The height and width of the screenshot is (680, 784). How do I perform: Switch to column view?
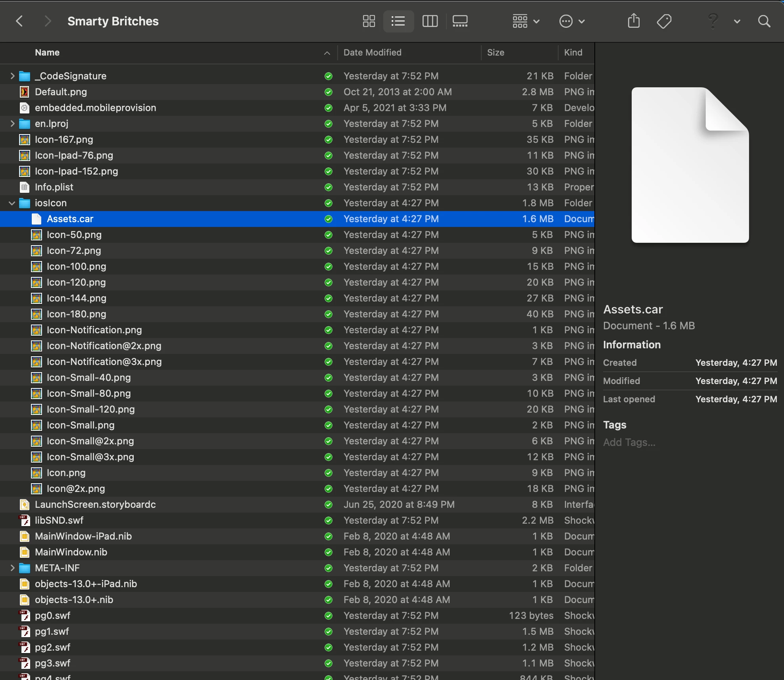430,21
